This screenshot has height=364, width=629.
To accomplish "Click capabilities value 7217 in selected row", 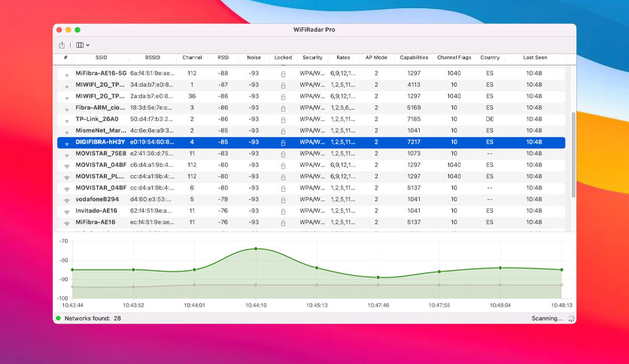I will [x=414, y=142].
